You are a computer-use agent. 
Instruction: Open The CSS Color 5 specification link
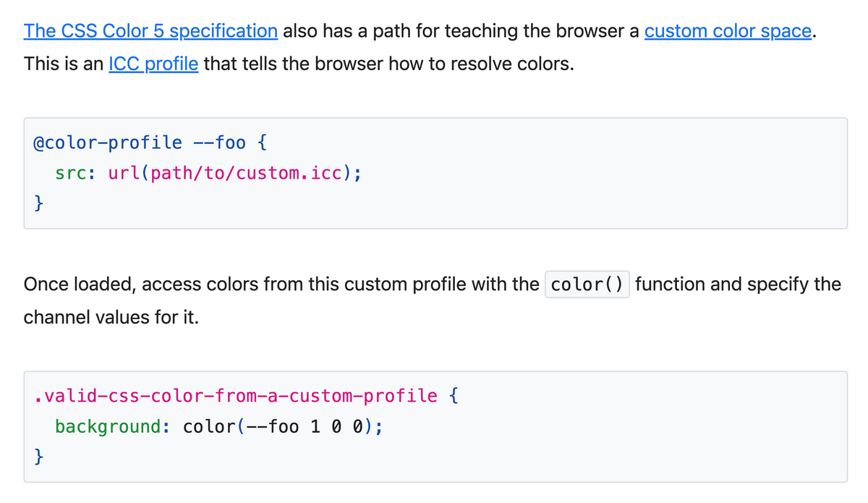click(x=150, y=31)
